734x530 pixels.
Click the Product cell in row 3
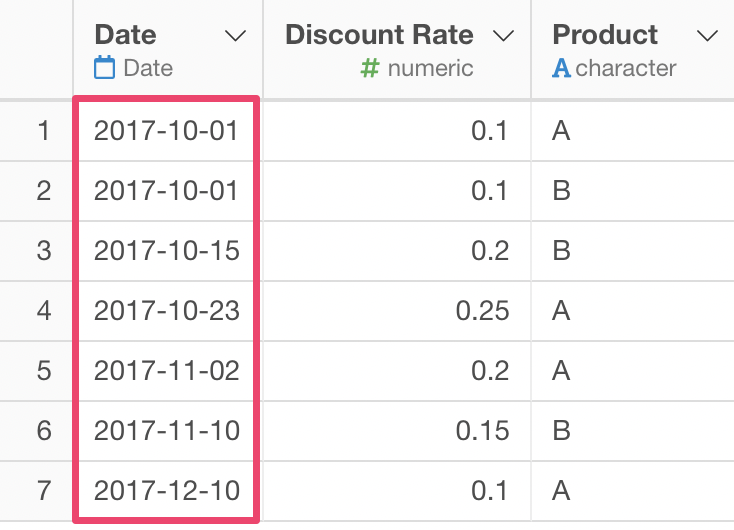pos(632,250)
